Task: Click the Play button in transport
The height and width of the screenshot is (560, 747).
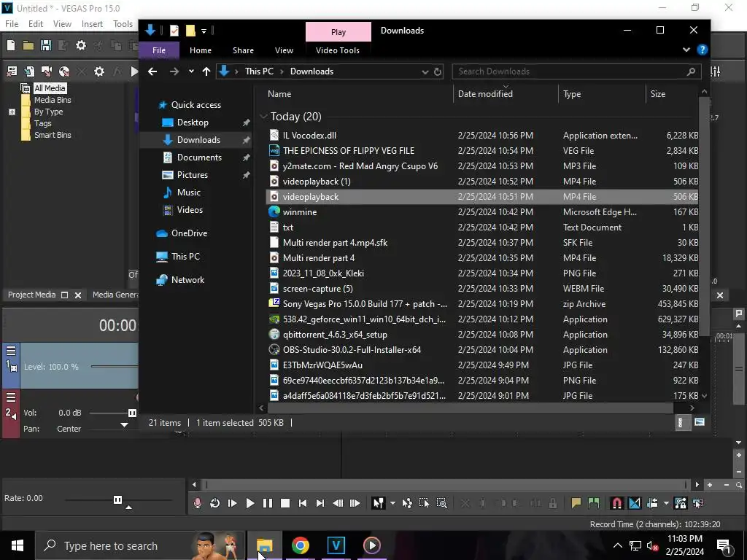Action: pyautogui.click(x=249, y=503)
